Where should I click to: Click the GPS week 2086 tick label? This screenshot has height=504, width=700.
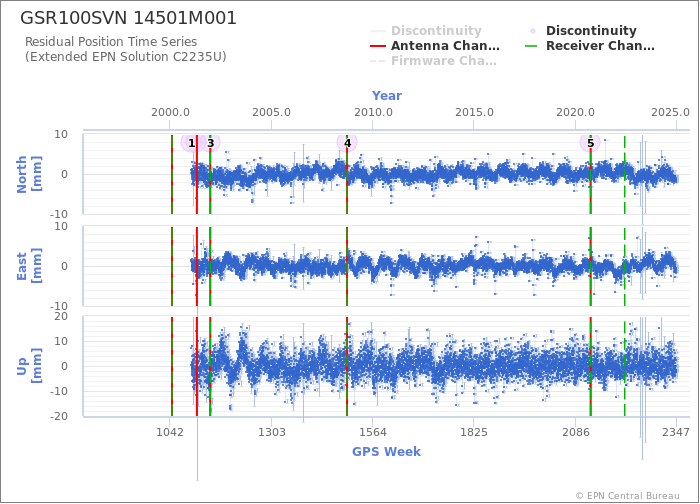tap(575, 433)
